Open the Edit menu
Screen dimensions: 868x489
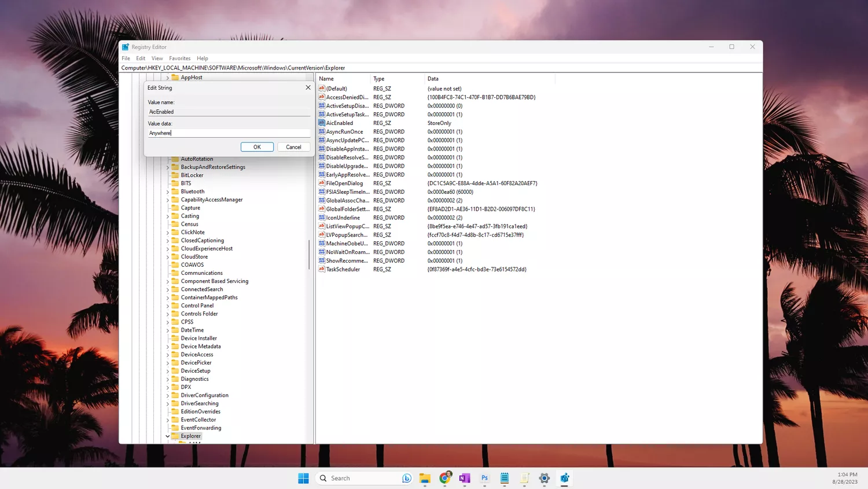pos(141,58)
